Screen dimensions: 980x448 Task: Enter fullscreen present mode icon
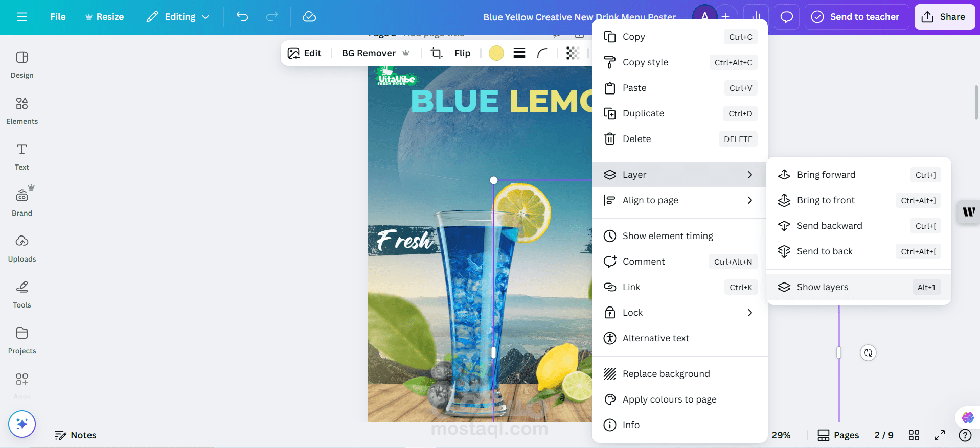940,435
